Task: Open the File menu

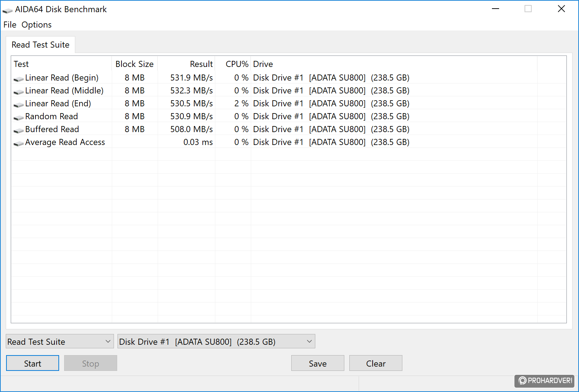Action: [10, 25]
